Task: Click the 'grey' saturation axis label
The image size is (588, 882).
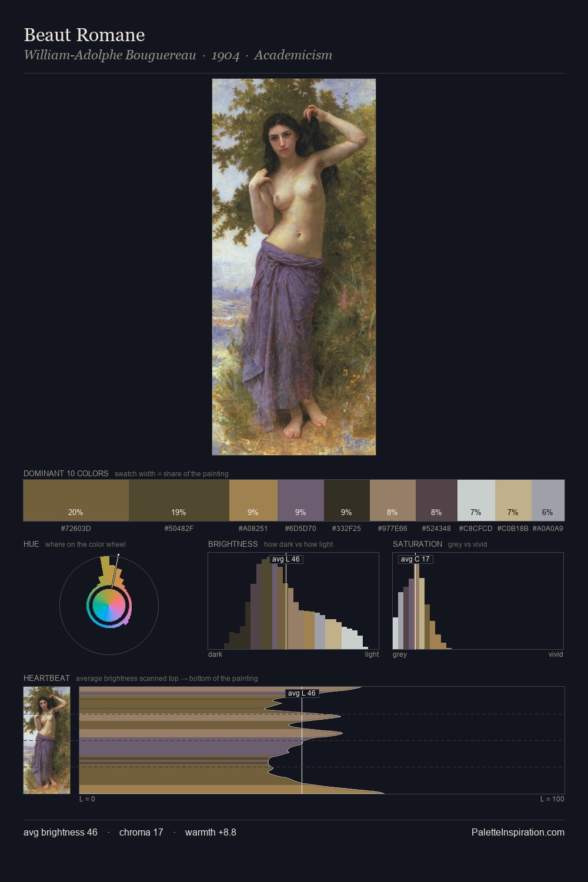Action: tap(400, 654)
